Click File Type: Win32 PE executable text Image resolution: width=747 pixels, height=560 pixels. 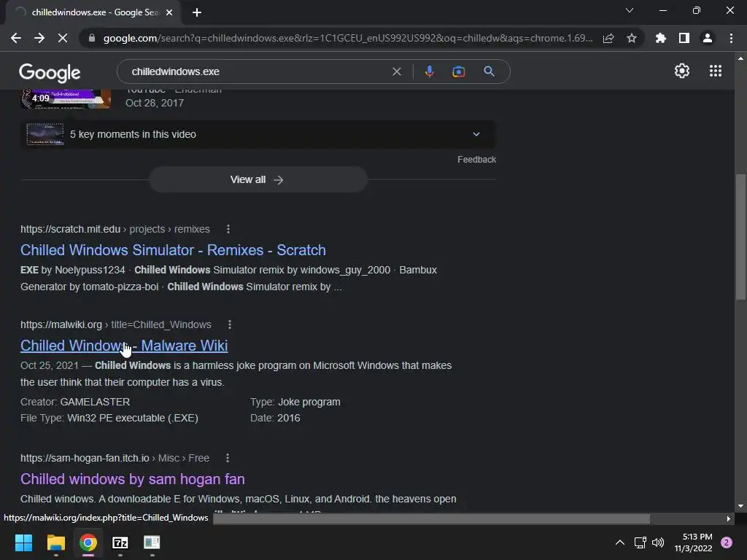point(109,418)
